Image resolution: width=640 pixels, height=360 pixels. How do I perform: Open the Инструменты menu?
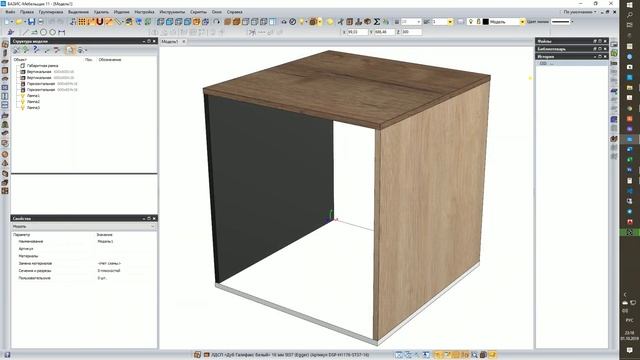[172, 12]
